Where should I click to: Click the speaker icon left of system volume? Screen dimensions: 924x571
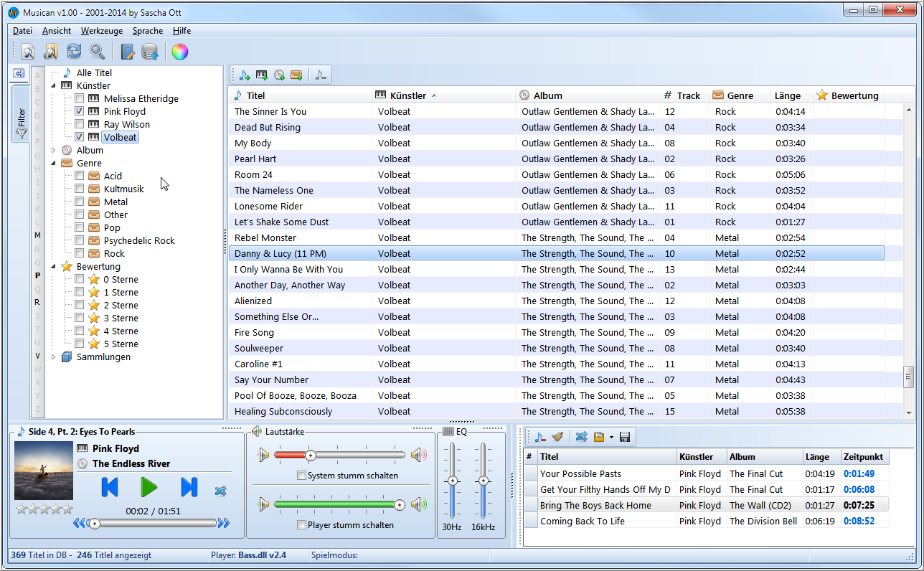pyautogui.click(x=265, y=455)
